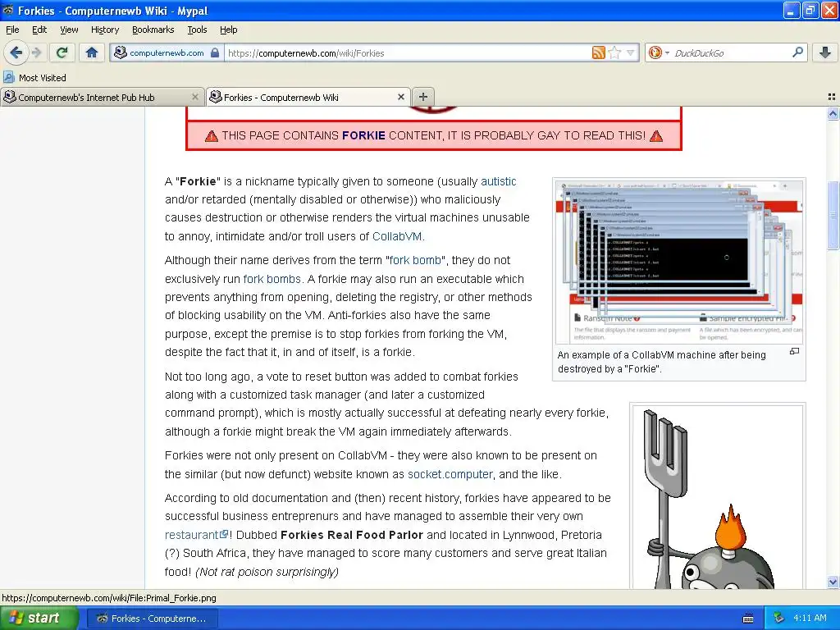Click the padlock security icon
The height and width of the screenshot is (630, 840).
coord(215,52)
